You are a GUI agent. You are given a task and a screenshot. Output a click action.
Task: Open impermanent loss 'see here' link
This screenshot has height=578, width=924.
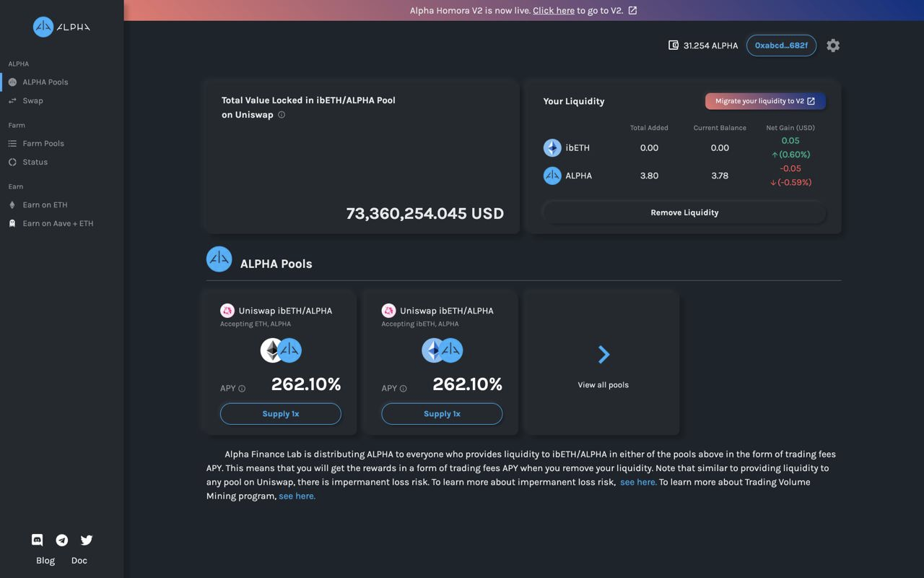(x=638, y=482)
